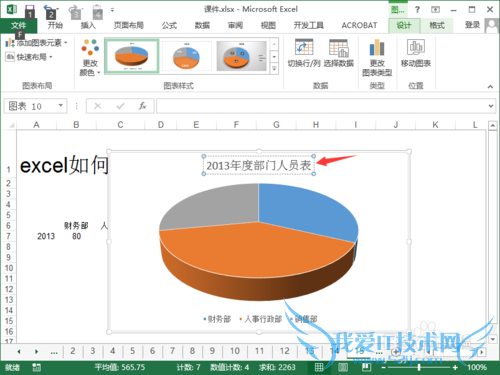The height and width of the screenshot is (375, 500).
Task: Select the first 3D pie chart style thumbnail
Action: point(132,56)
